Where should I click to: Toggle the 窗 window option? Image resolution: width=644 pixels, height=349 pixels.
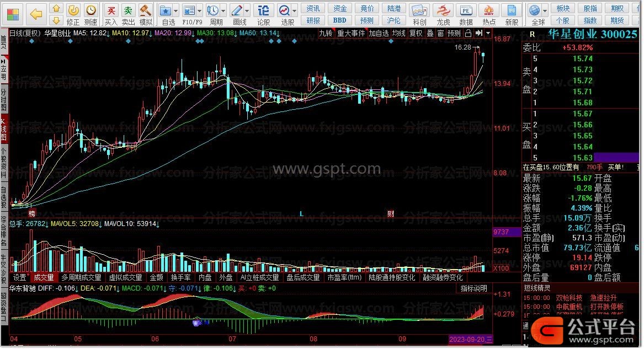(441, 33)
